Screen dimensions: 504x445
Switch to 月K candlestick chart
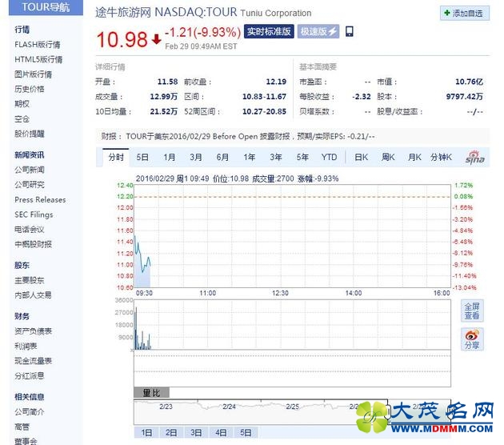click(x=414, y=158)
